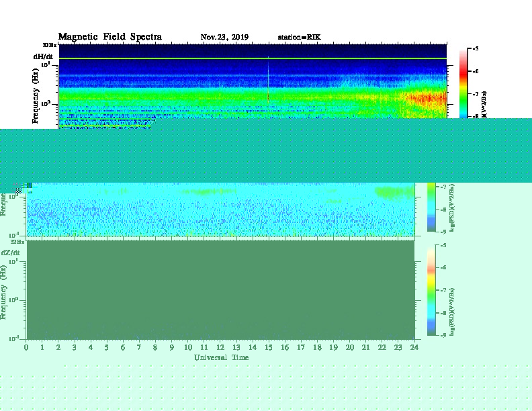
Task: Click hour '21' on the time axis
Action: (365, 347)
